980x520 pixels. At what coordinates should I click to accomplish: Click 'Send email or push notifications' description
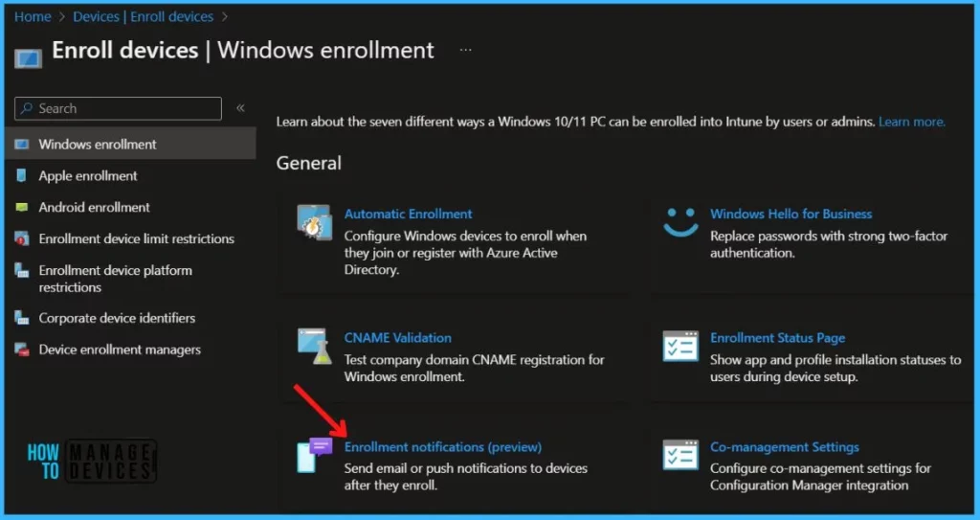click(x=466, y=476)
